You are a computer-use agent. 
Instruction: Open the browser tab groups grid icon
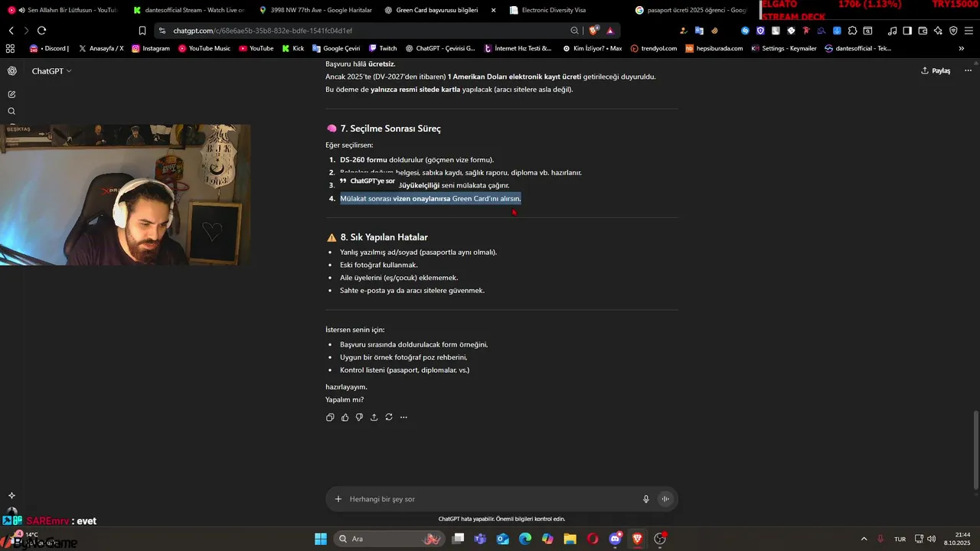[10, 48]
